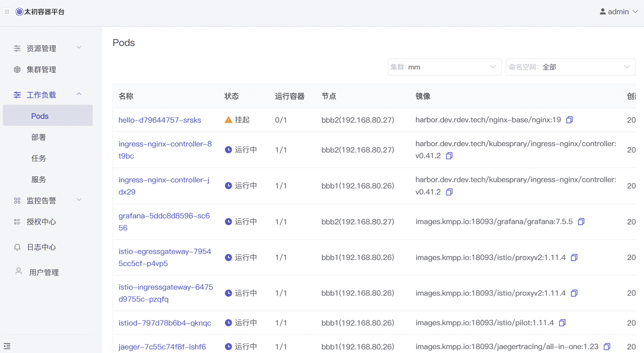Open pod istiod-797d78b6b4-qknqc link
This screenshot has width=644, height=353.
click(165, 323)
